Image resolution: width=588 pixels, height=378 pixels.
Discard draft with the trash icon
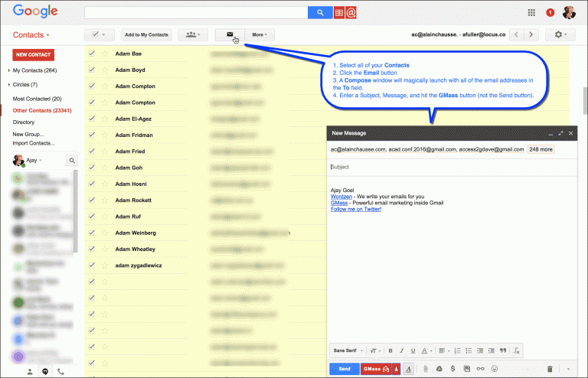coord(550,369)
